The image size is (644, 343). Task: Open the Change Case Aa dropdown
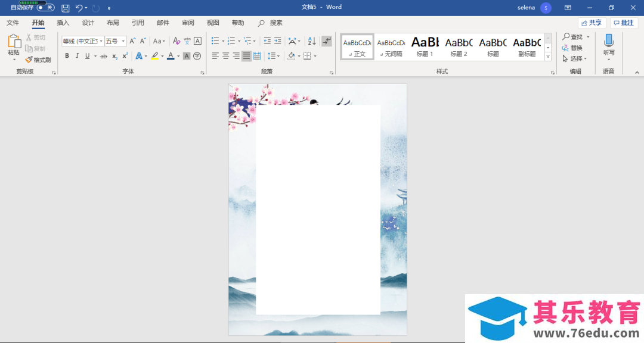[x=159, y=41]
